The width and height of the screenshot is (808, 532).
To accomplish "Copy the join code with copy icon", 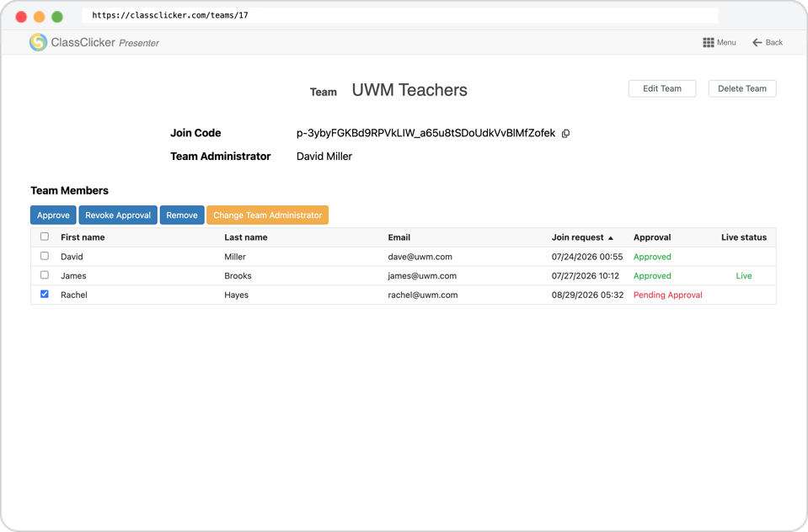I will click(565, 133).
